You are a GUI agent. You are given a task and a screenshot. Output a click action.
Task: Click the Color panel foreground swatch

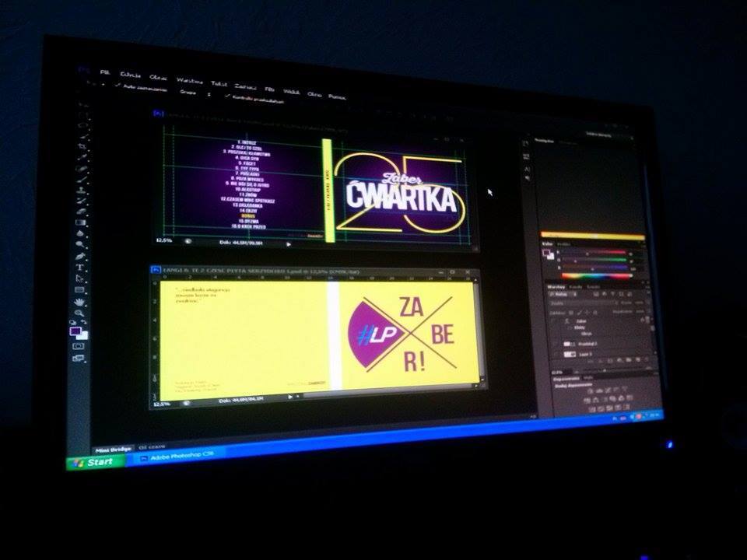[547, 254]
